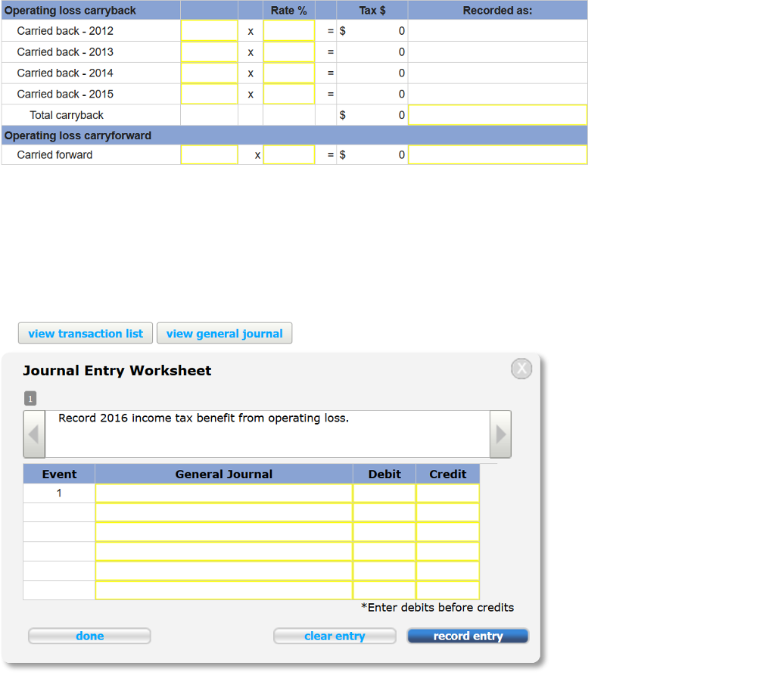The height and width of the screenshot is (700, 775).
Task: Select General Journal cell in third journal row
Action: click(x=224, y=532)
